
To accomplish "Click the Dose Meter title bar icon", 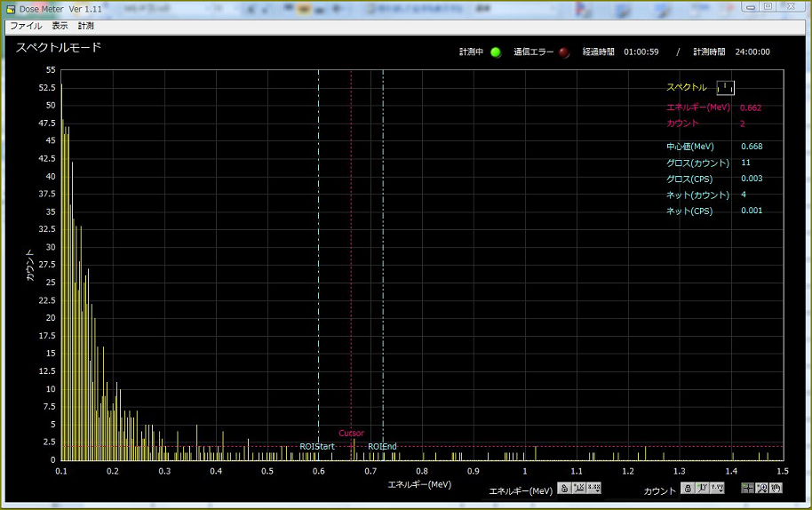I will point(11,9).
